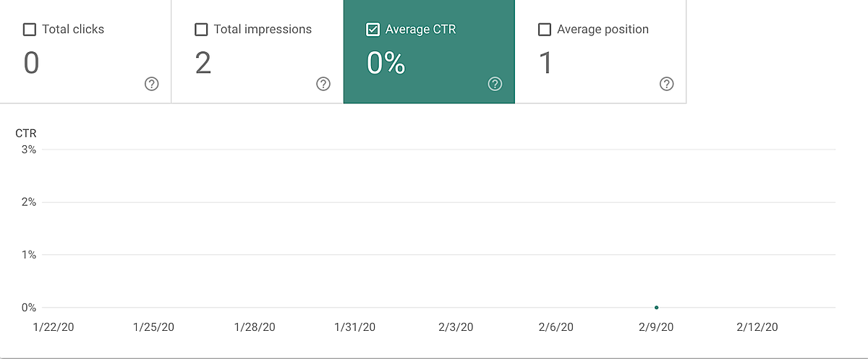Click the Total impressions value 2
The image size is (868, 359).
coord(203,64)
